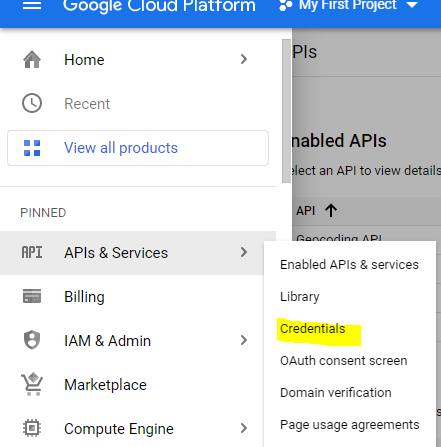
Task: Open the hamburger navigation menu
Action: (x=32, y=5)
